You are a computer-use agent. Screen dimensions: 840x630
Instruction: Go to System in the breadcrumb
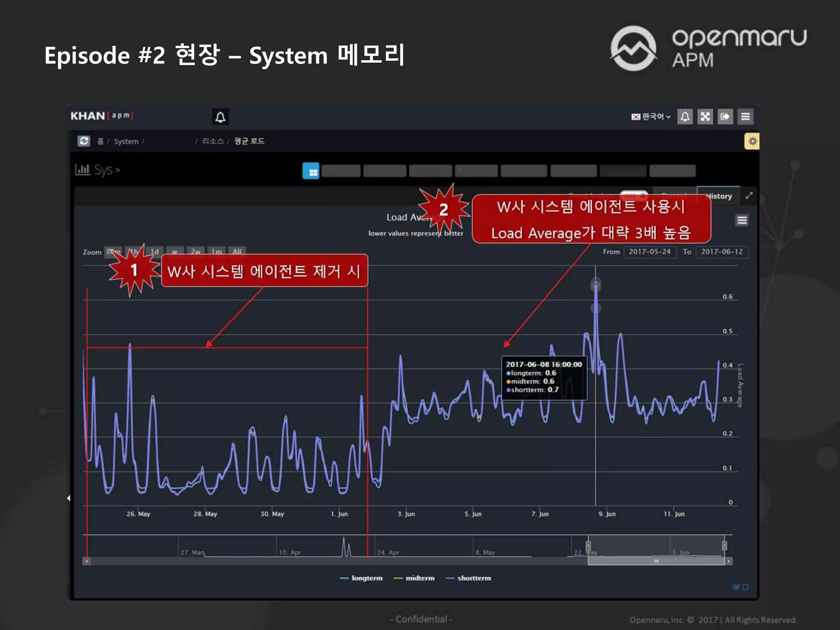pos(126,142)
